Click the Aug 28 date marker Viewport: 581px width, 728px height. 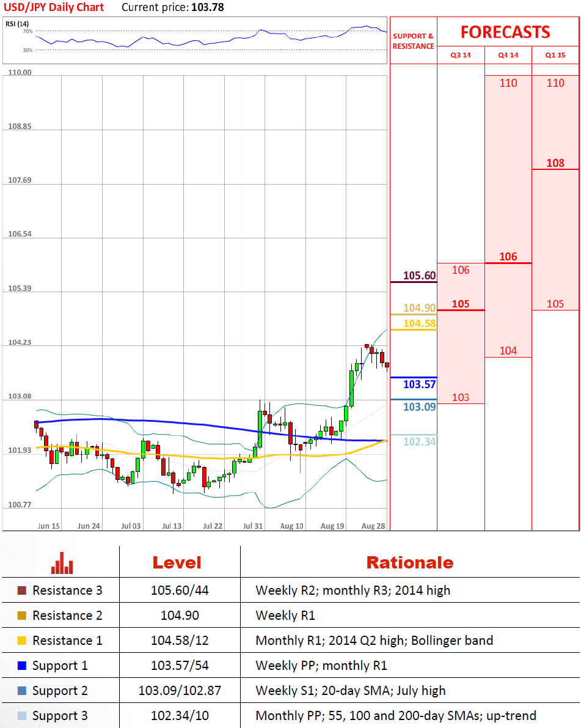coord(373,526)
